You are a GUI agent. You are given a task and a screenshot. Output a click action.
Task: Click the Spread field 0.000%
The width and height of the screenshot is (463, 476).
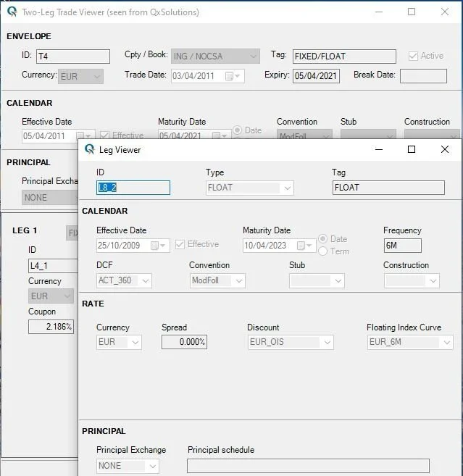184,342
